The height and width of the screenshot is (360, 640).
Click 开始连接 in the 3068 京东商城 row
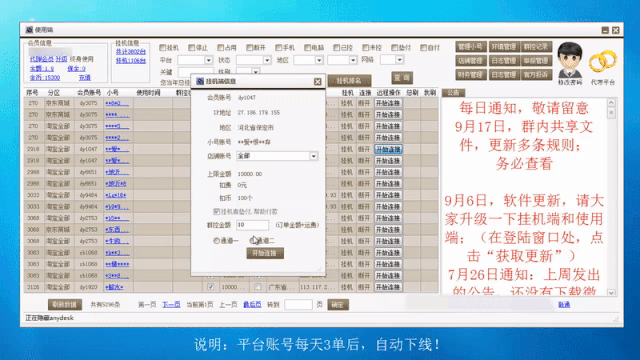click(x=388, y=229)
